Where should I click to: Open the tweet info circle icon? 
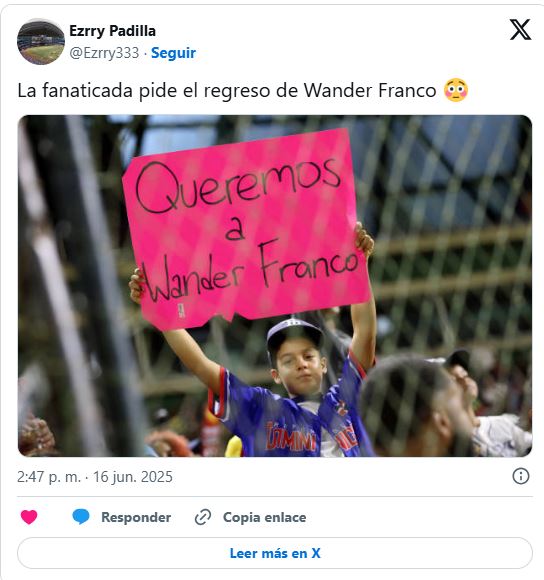(x=521, y=476)
